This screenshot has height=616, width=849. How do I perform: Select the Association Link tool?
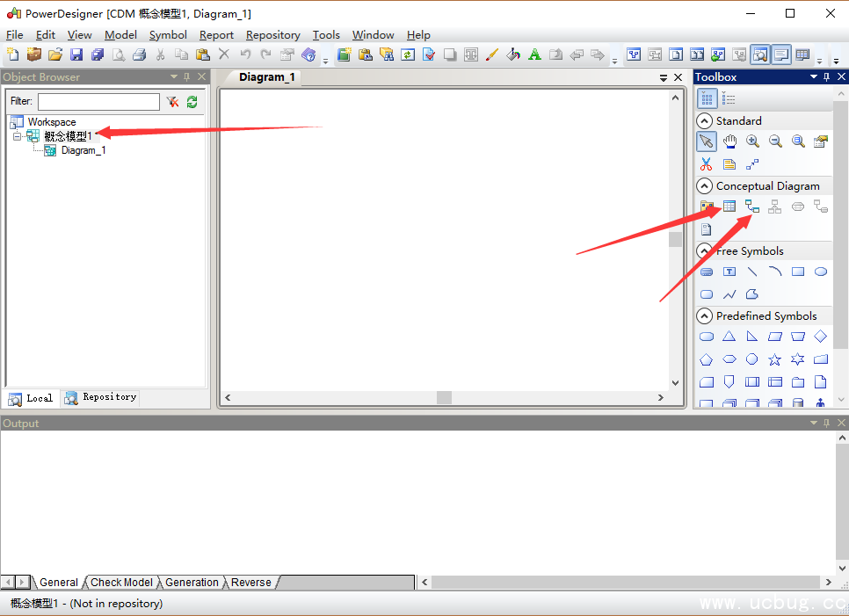click(821, 207)
